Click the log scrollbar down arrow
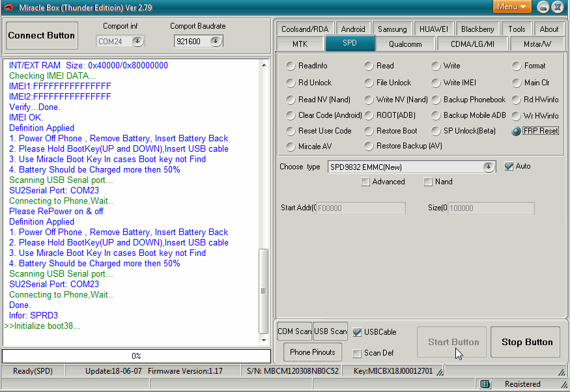Viewport: 570px width, 392px height. [264, 341]
